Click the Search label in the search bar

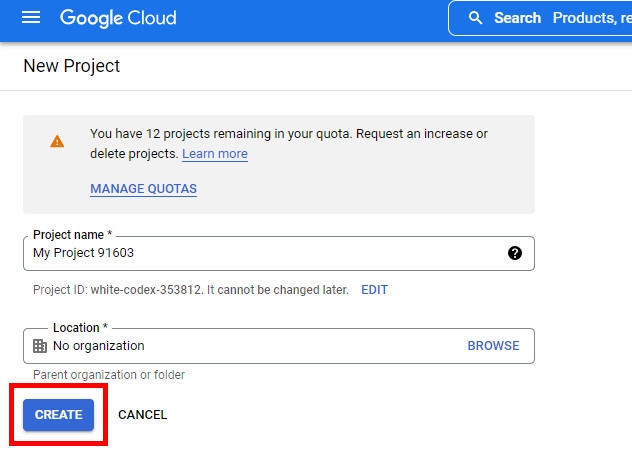(x=518, y=18)
